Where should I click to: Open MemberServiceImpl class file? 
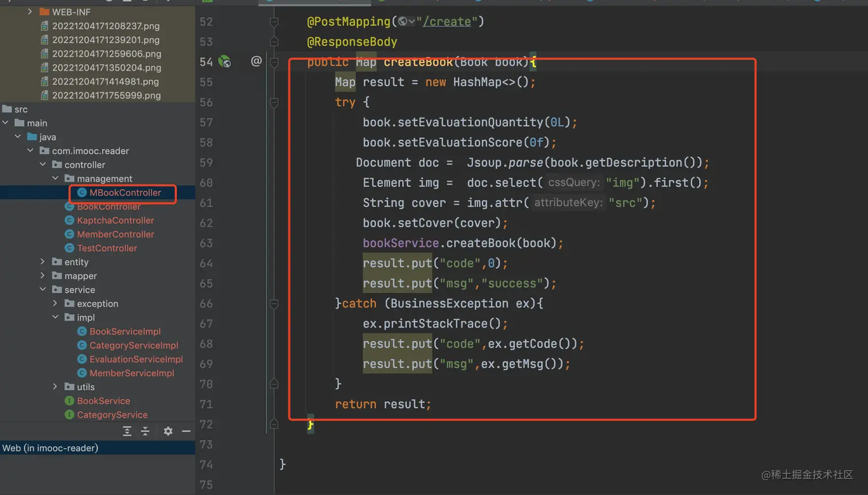tap(131, 373)
